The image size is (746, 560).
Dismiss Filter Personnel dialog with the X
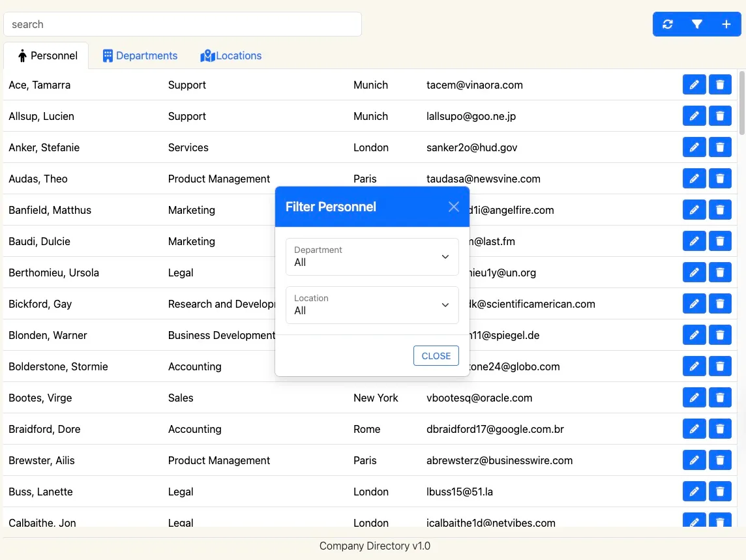point(454,207)
